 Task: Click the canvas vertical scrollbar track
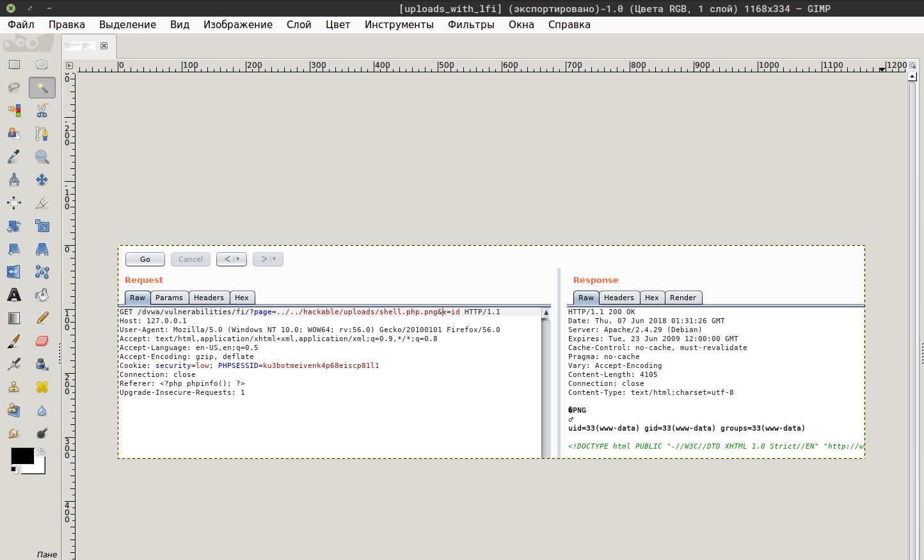pyautogui.click(x=912, y=320)
